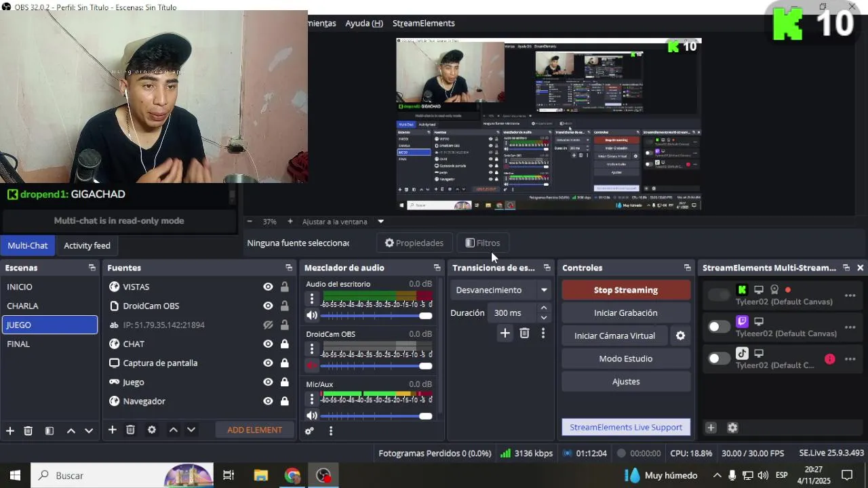Viewport: 868px width, 488px height.
Task: Click Iniciar Cámara Virtual button
Action: pyautogui.click(x=614, y=335)
